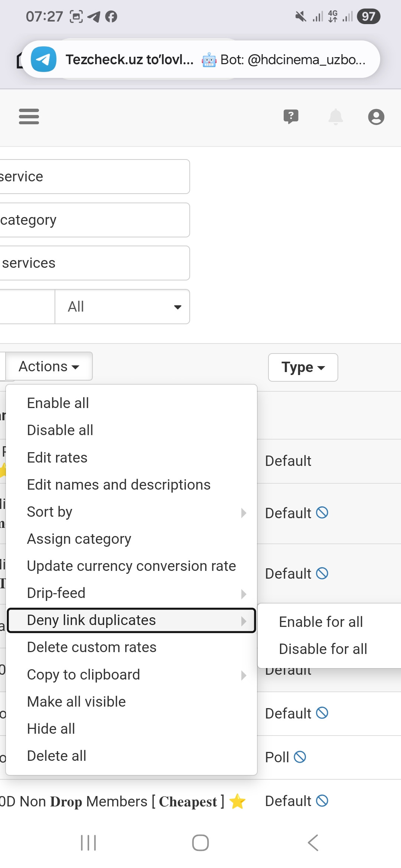Choose Hide all
401x868 pixels.
(131, 729)
